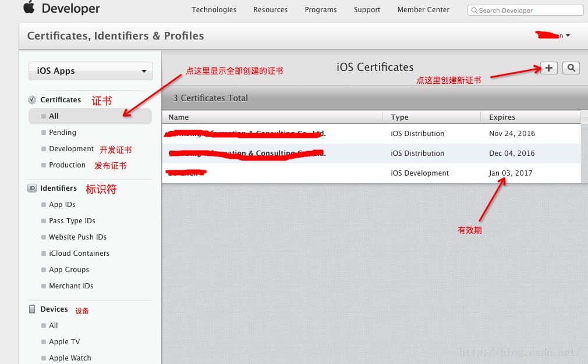Click the magnifier search certificates icon

pos(571,68)
